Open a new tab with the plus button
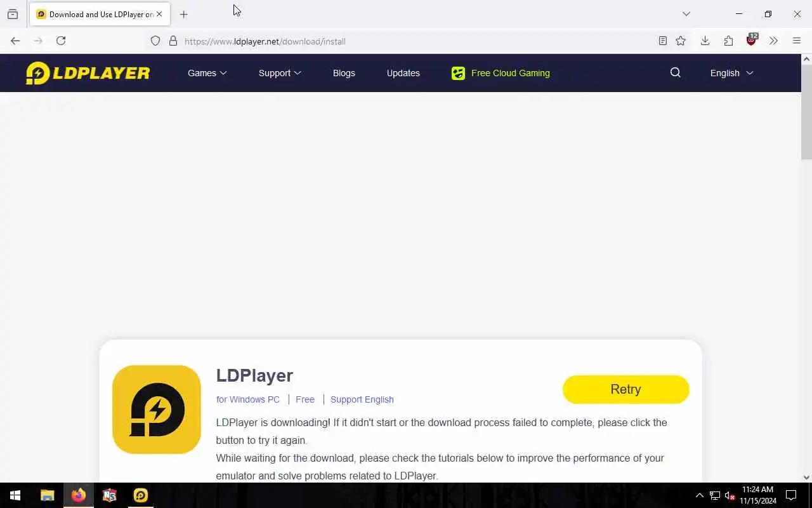 coord(184,14)
